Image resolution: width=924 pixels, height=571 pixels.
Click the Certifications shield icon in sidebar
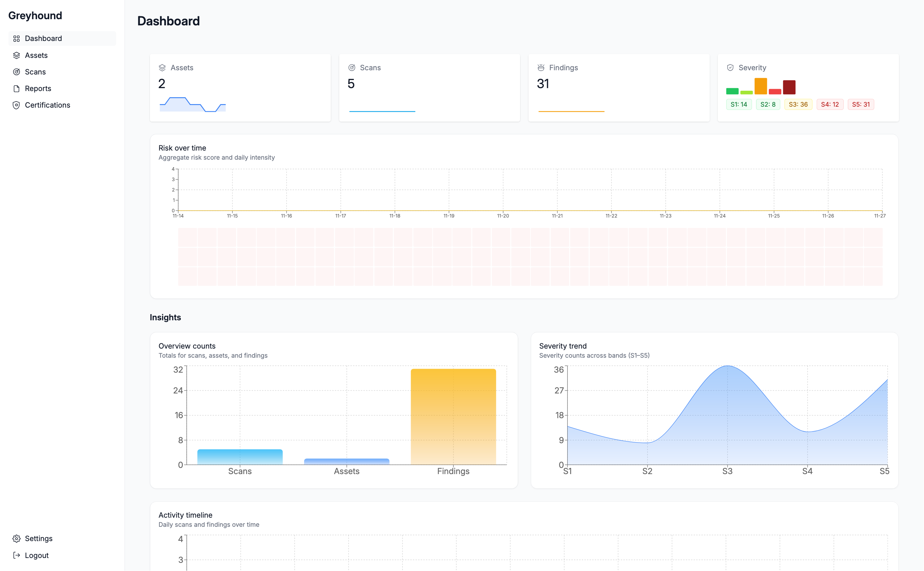click(x=16, y=105)
